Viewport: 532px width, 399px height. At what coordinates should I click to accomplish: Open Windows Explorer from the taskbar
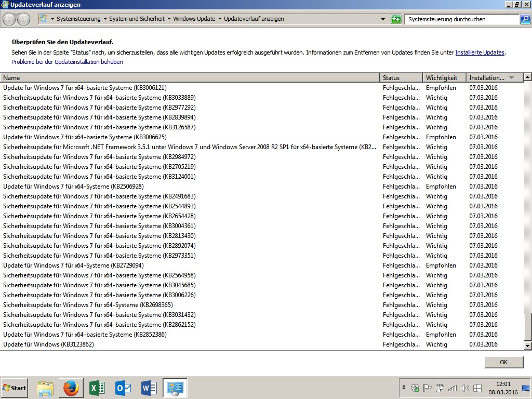click(x=45, y=388)
